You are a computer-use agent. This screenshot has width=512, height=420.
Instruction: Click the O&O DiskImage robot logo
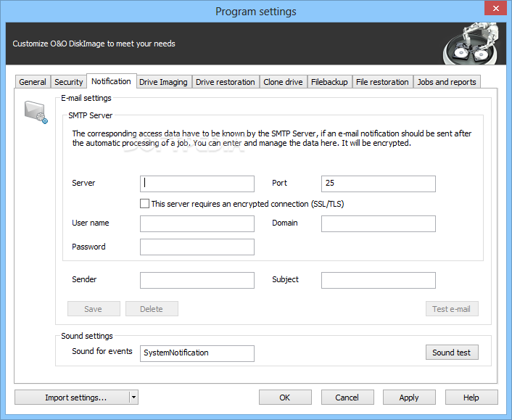(x=471, y=44)
